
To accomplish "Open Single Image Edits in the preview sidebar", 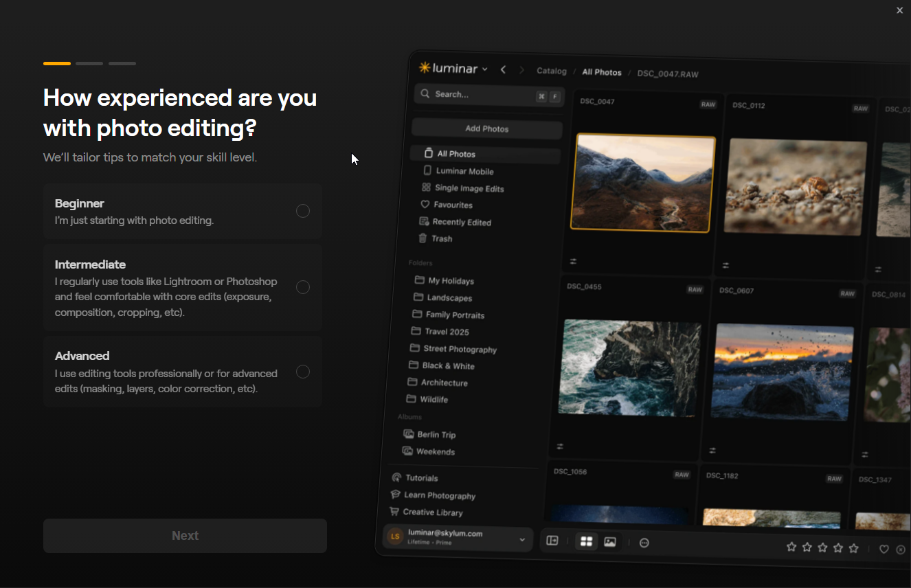I will 462,188.
